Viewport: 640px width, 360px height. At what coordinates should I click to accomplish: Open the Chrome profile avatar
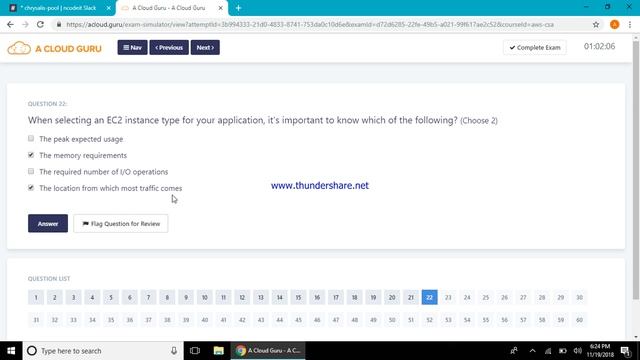(614, 24)
